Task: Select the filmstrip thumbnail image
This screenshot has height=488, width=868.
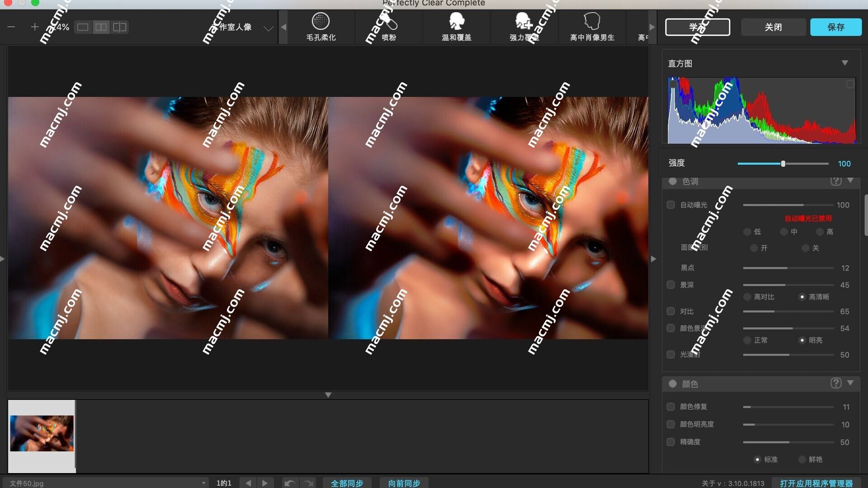Action: click(42, 434)
